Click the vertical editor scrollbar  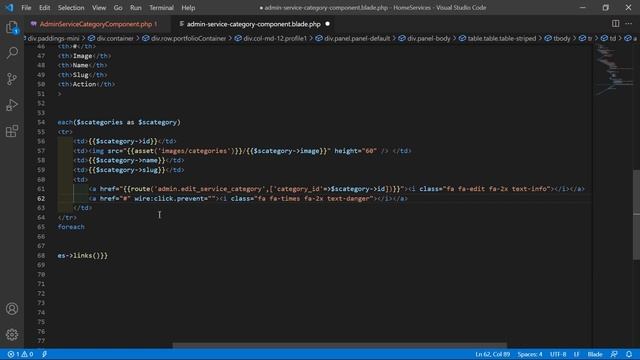(x=636, y=214)
